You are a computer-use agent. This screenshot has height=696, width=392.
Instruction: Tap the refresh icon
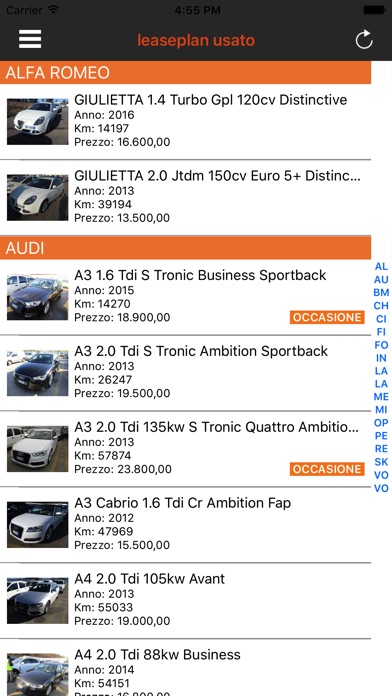[364, 40]
